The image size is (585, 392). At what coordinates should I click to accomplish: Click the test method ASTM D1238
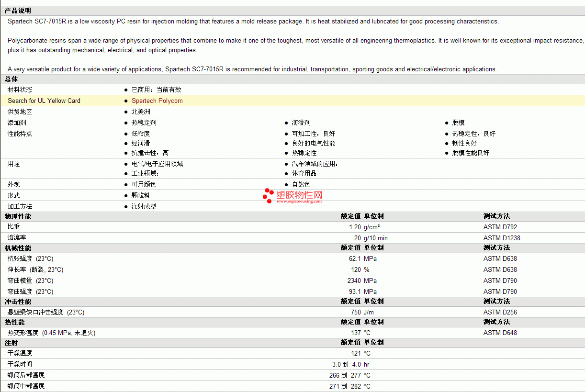pyautogui.click(x=502, y=238)
